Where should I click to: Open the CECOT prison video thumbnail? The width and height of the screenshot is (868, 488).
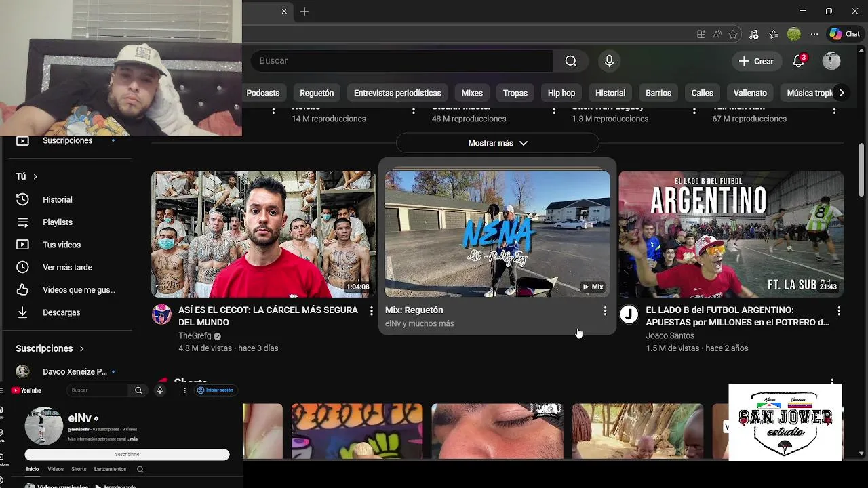coord(263,234)
